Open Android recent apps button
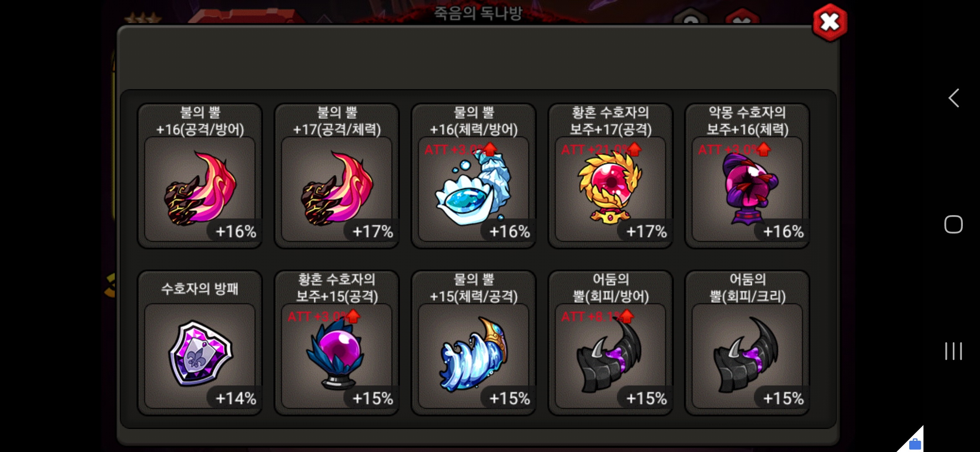Image resolution: width=980 pixels, height=452 pixels. pos(953,351)
